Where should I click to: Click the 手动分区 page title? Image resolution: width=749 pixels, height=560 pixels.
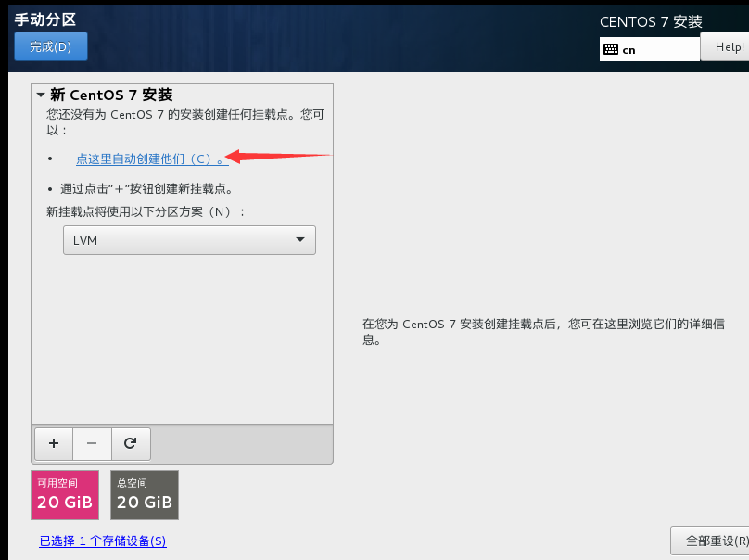point(45,19)
